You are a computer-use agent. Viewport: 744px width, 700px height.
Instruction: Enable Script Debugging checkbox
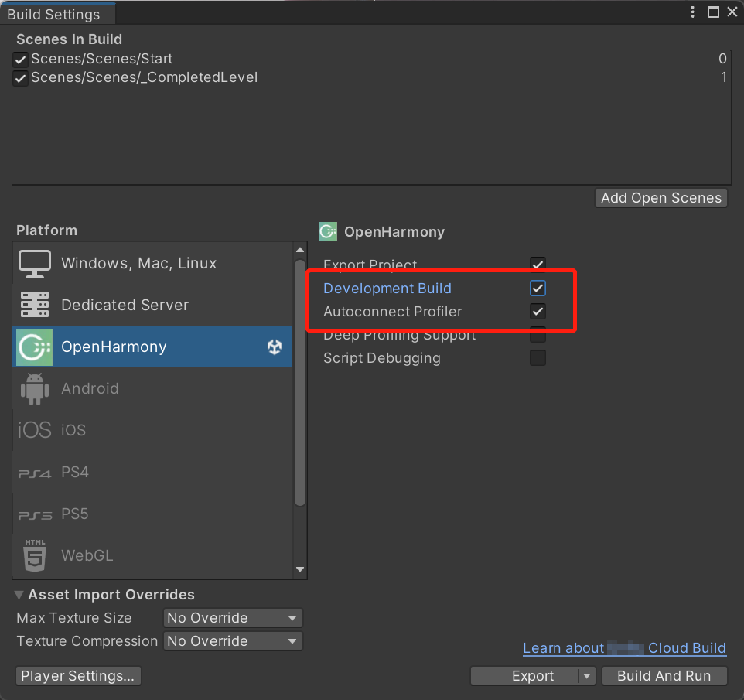[538, 358]
